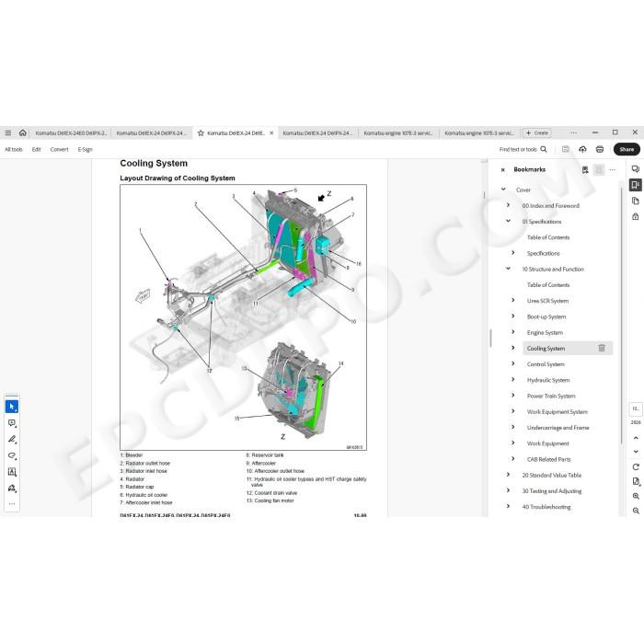
Task: Click the cloud upload icon
Action: click(x=582, y=149)
